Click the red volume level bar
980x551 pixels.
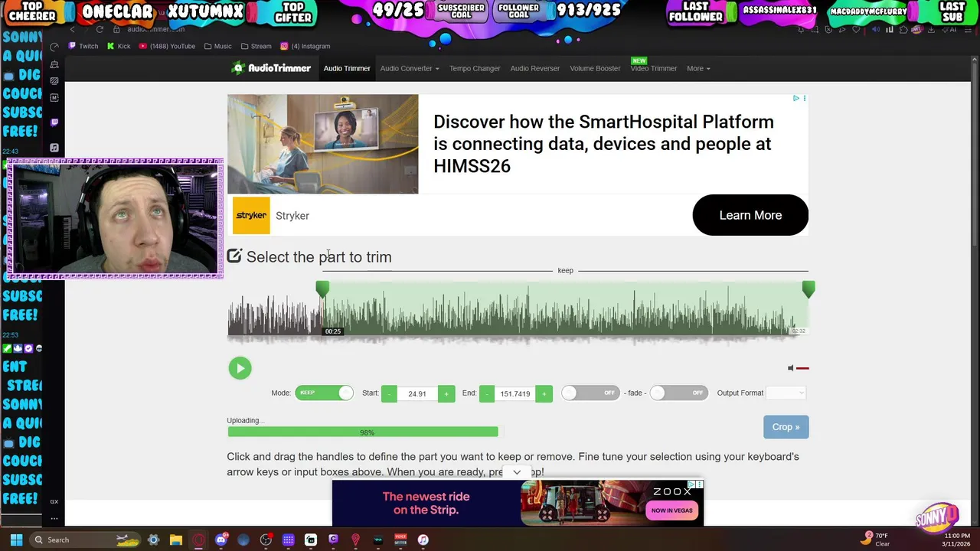pyautogui.click(x=802, y=368)
